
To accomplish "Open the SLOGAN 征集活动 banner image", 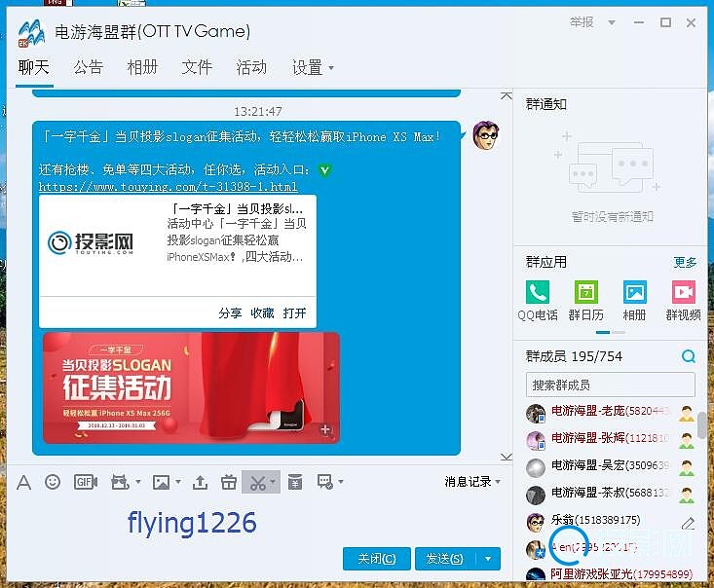I will (x=191, y=387).
